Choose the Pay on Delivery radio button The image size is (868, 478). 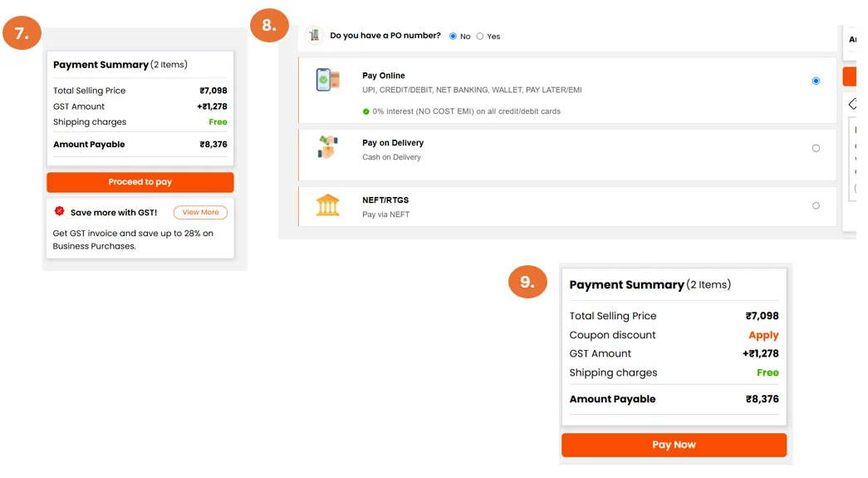pyautogui.click(x=816, y=148)
